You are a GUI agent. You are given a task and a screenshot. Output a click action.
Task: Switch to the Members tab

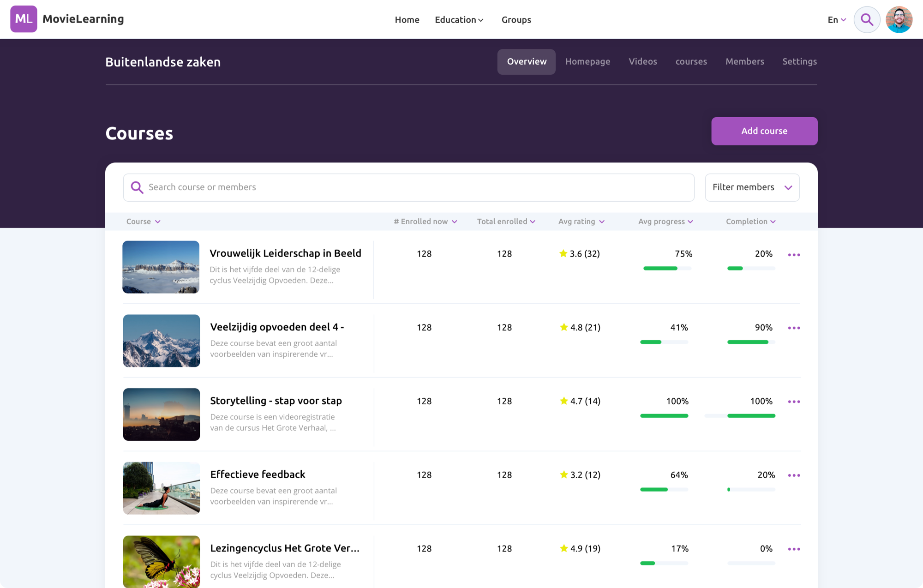744,62
